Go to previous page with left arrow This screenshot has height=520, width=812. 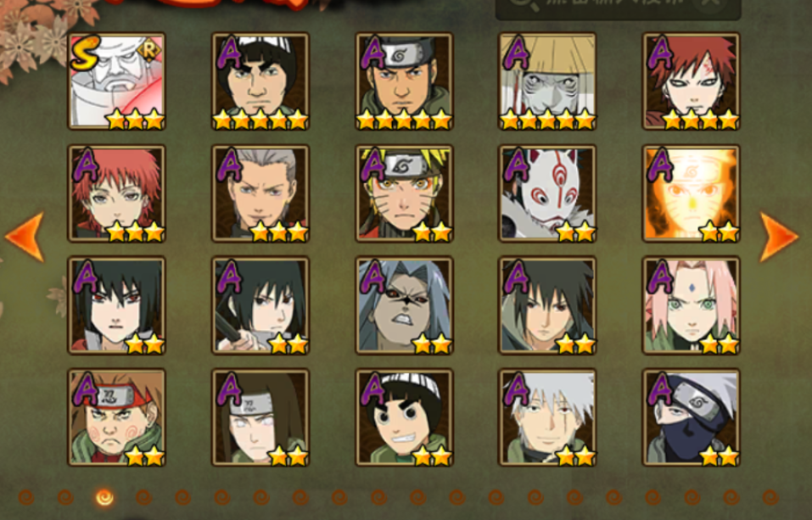coord(25,237)
